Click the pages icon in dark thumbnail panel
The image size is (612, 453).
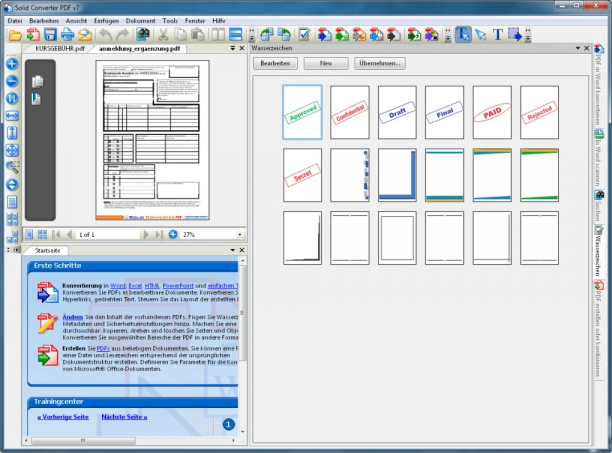pos(37,81)
